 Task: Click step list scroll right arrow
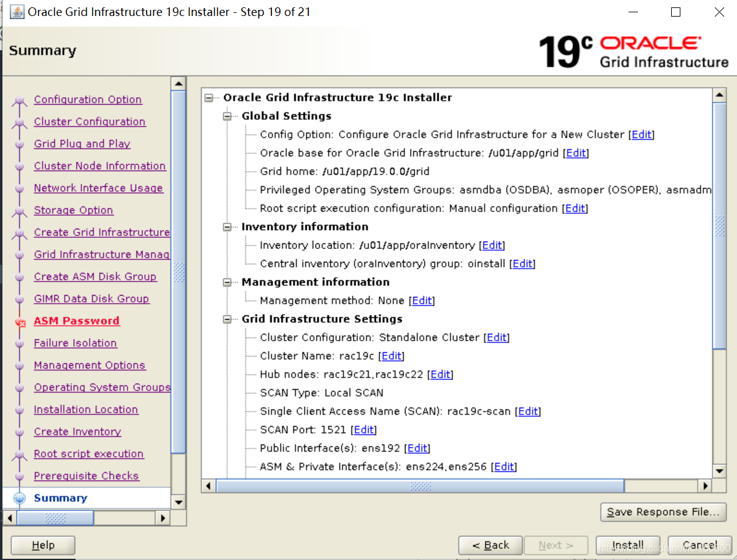point(162,518)
